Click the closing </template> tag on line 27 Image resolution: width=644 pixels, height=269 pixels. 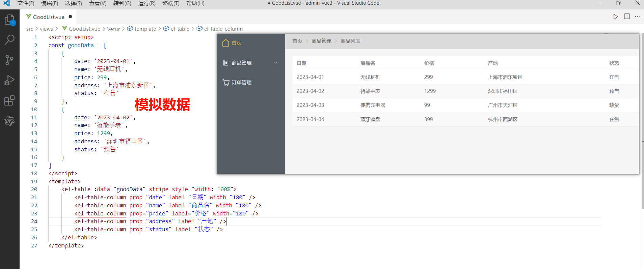tap(66, 246)
